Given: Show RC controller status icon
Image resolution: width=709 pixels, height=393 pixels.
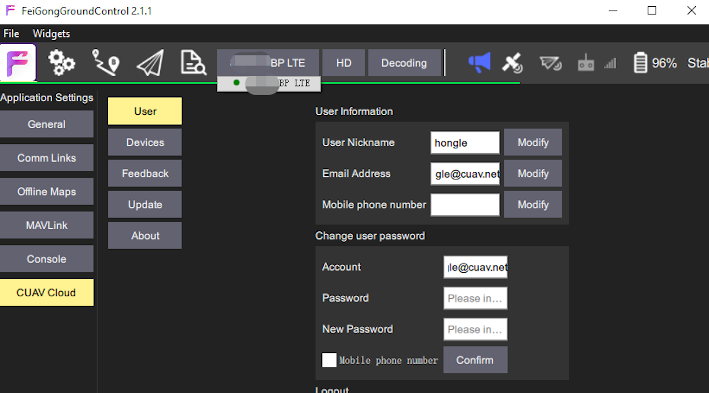Looking at the screenshot, I should (586, 63).
